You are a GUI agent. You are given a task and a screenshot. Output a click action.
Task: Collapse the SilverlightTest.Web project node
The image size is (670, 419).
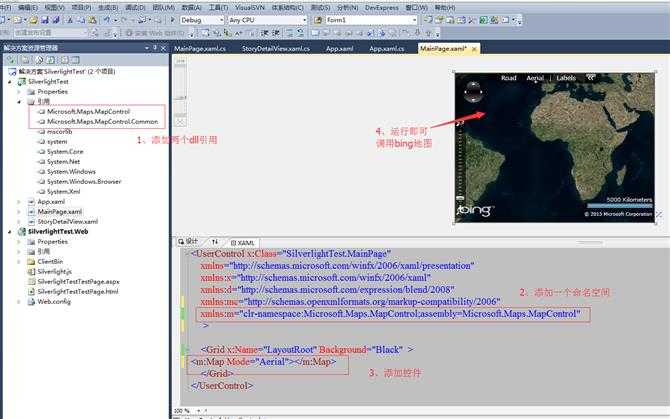click(x=10, y=231)
